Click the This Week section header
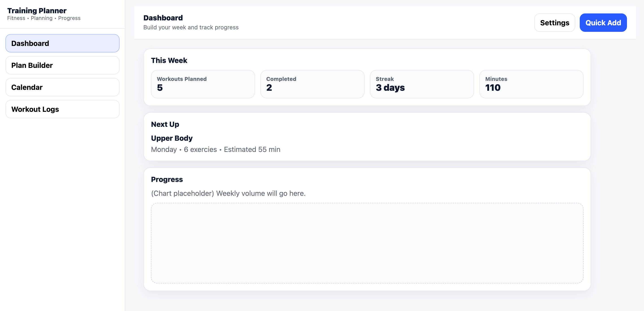The image size is (644, 311). [x=169, y=60]
